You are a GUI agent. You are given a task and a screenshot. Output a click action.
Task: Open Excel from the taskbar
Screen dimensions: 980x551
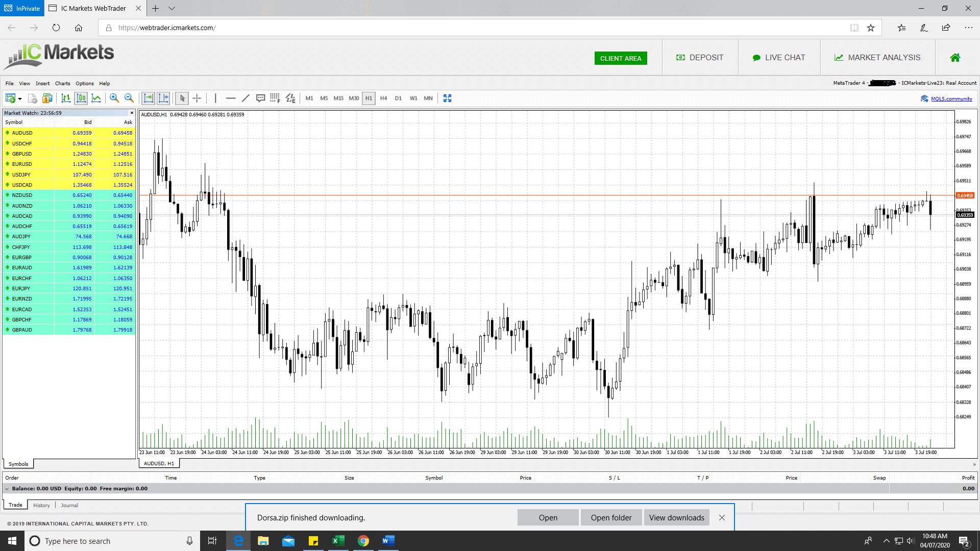338,541
